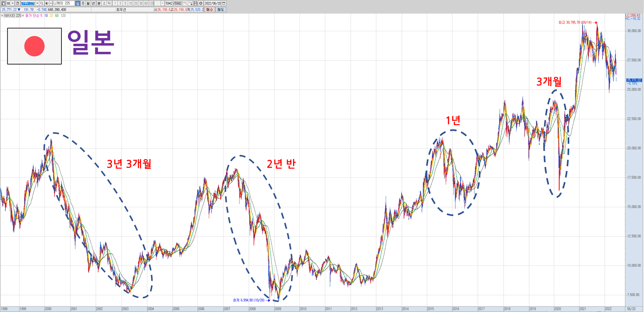Click the blue 10-period MA label
This screenshot has height=312, width=644.
point(46,15)
